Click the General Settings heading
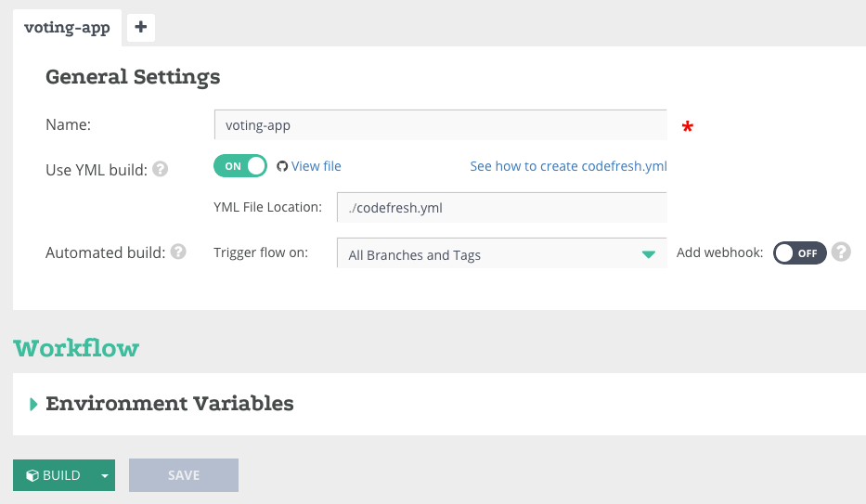Screen dimensions: 866x504 tap(133, 76)
